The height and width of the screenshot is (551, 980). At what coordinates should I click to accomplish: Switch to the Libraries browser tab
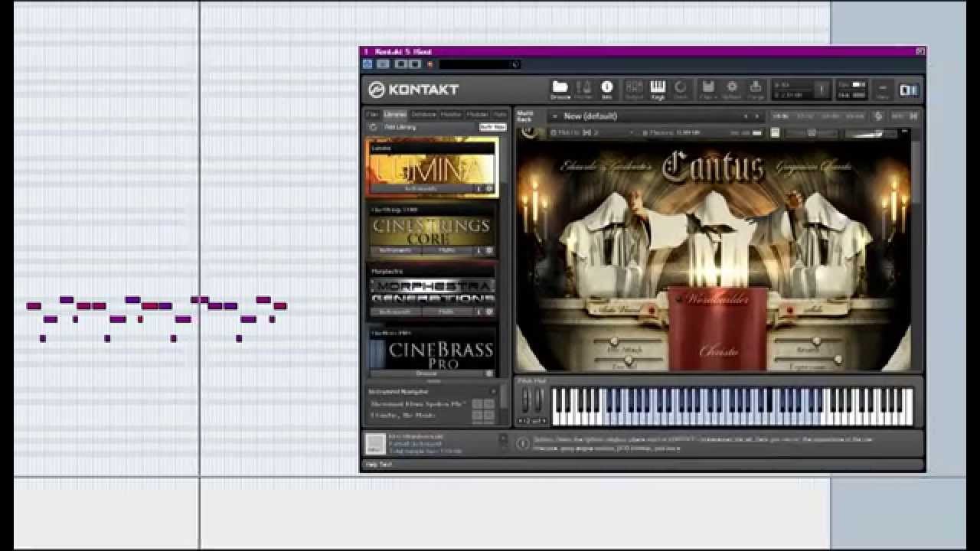point(395,115)
